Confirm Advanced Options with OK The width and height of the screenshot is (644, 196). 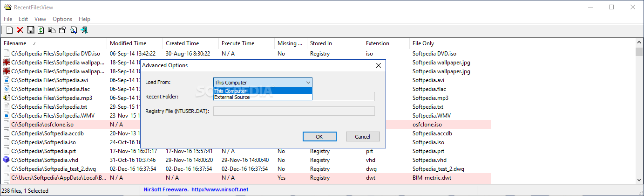click(x=319, y=137)
